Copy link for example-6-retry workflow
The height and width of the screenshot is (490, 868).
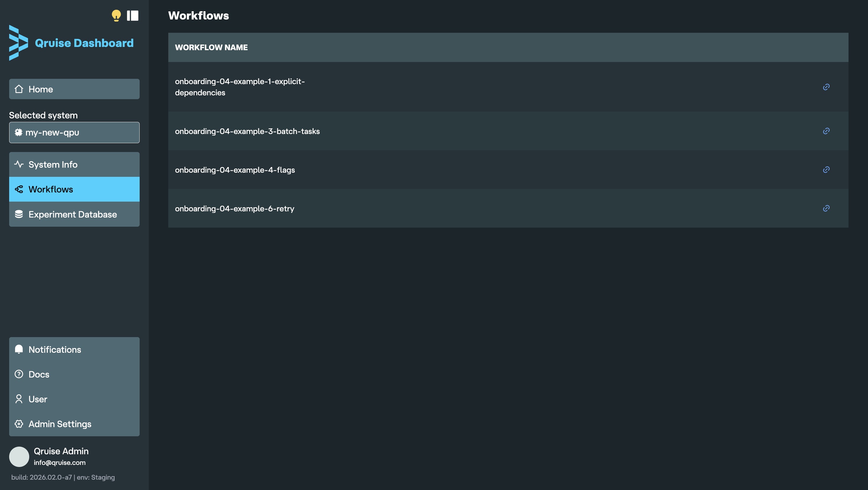click(x=826, y=209)
